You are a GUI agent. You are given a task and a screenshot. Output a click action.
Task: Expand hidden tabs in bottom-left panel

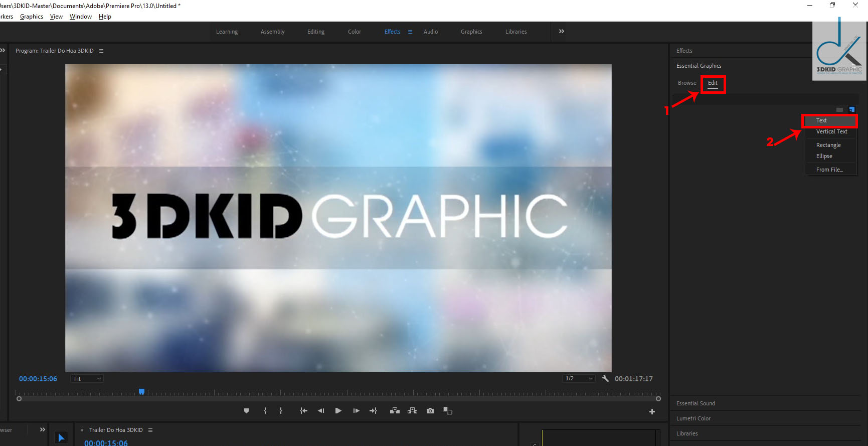coord(43,429)
